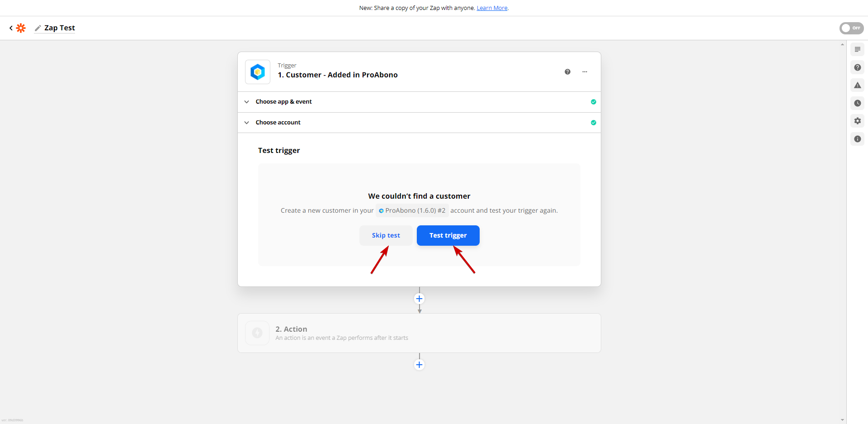The height and width of the screenshot is (424, 868).
Task: Open Zapier home via orange logo
Action: point(21,28)
